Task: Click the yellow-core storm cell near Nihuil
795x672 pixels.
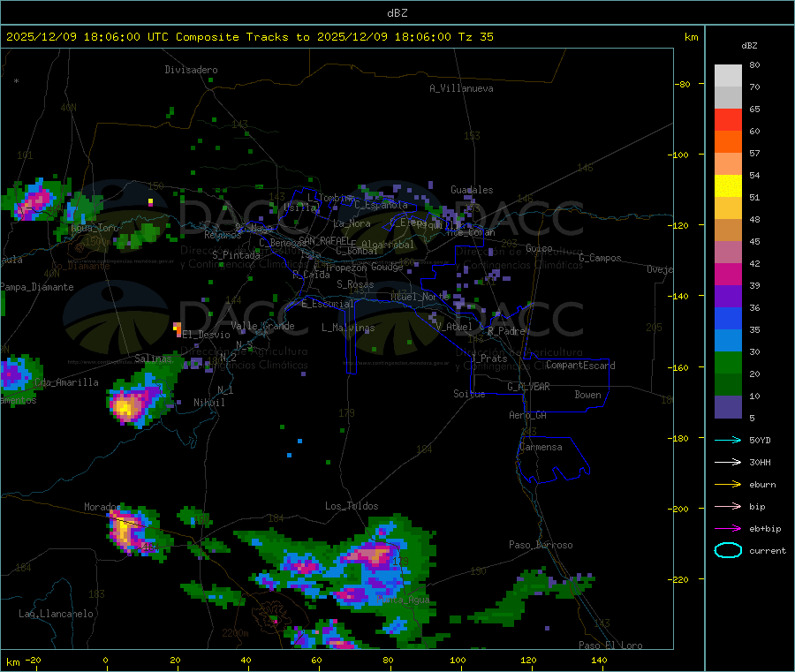Action: pyautogui.click(x=125, y=406)
